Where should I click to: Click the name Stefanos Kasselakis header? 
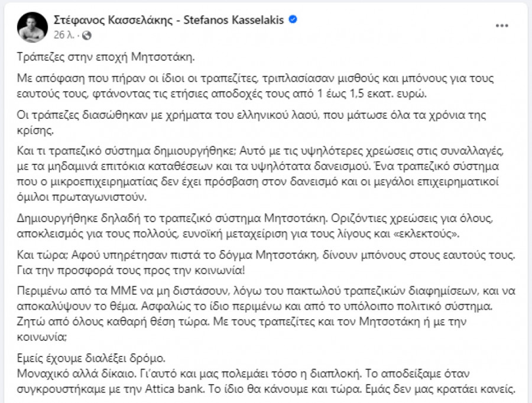coord(236,19)
